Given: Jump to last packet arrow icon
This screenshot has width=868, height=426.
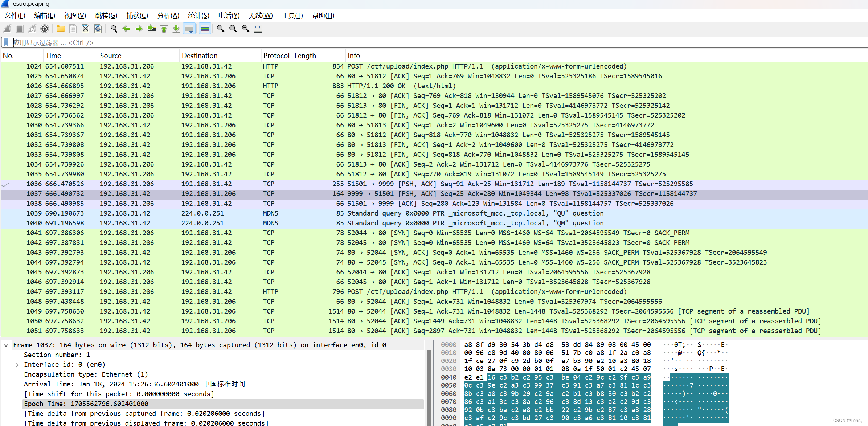Looking at the screenshot, I should (176, 29).
